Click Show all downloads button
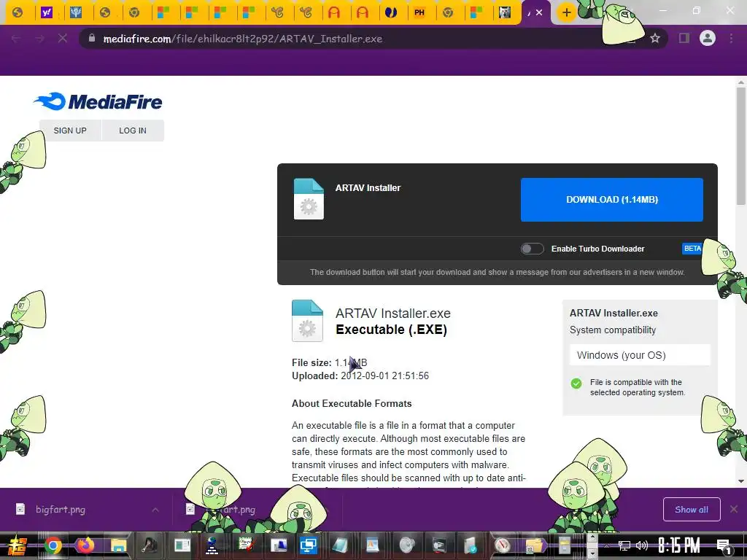747x560 pixels. pyautogui.click(x=692, y=510)
